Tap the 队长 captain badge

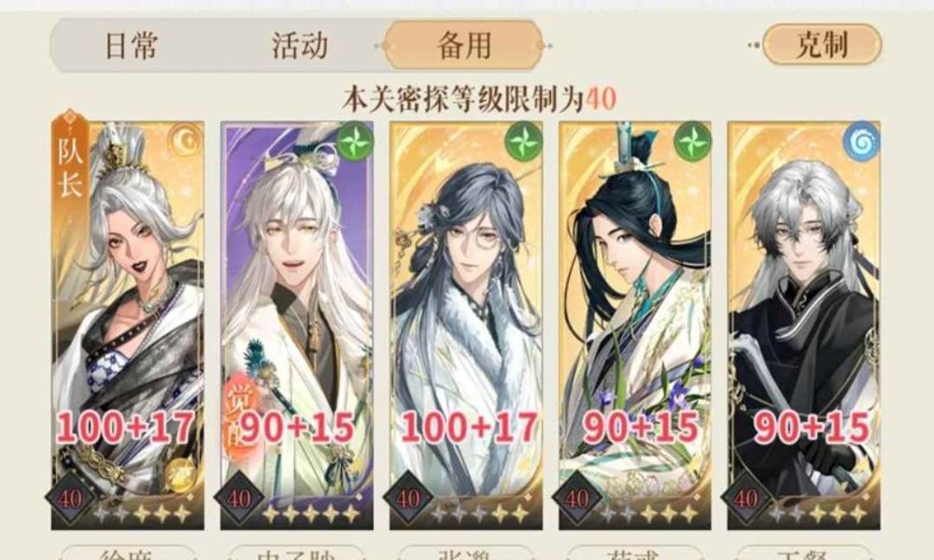(x=70, y=161)
